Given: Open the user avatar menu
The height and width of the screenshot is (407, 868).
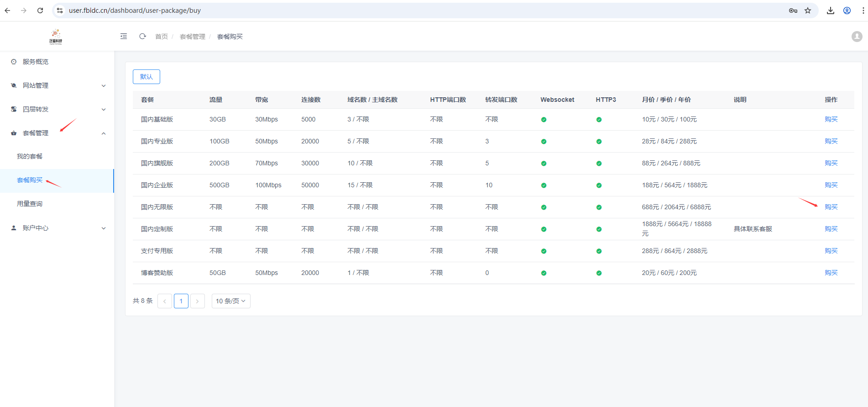Looking at the screenshot, I should (857, 37).
